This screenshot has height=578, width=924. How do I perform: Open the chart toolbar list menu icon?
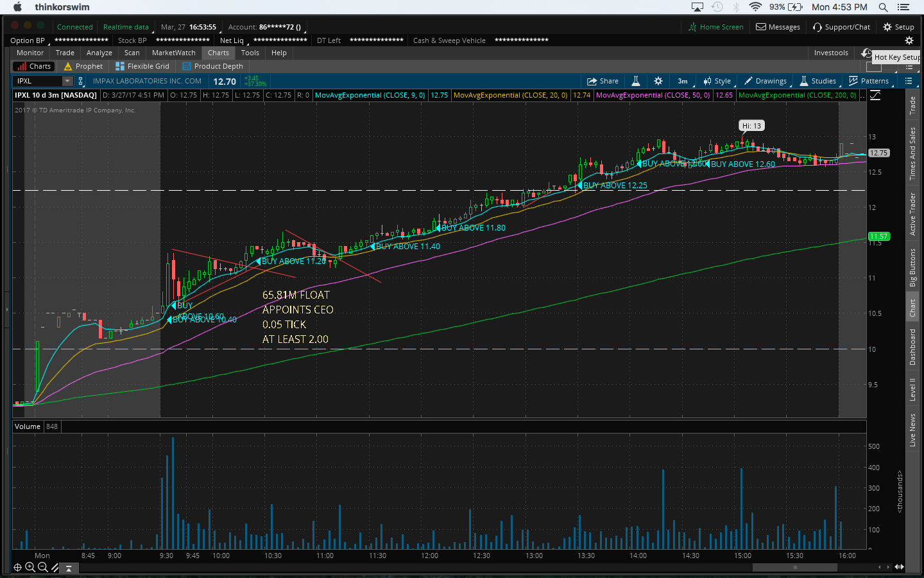coord(909,81)
